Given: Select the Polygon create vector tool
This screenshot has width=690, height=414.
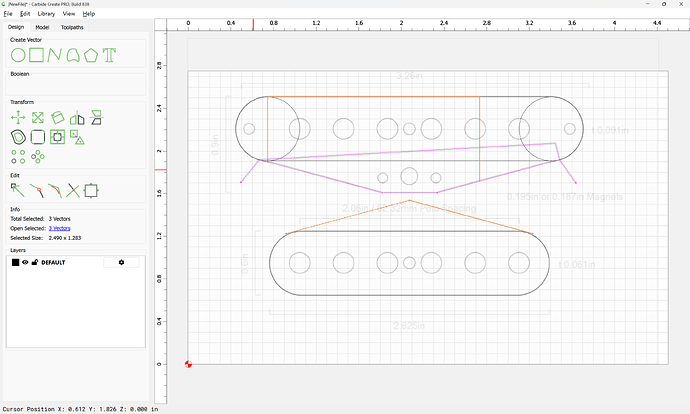Looking at the screenshot, I should [91, 55].
